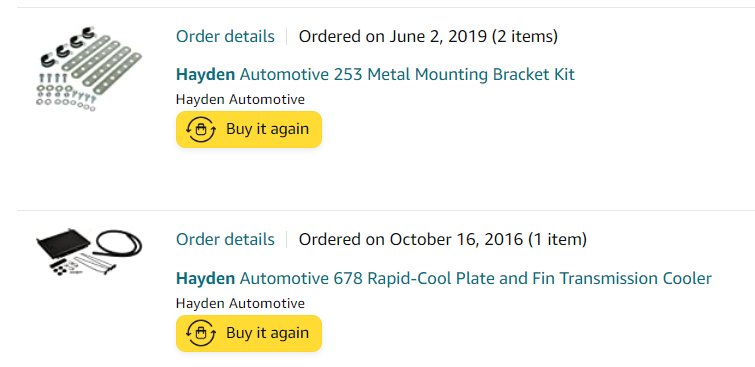Click the black hose in the cooler thumbnail
The image size is (755, 367).
[118, 242]
